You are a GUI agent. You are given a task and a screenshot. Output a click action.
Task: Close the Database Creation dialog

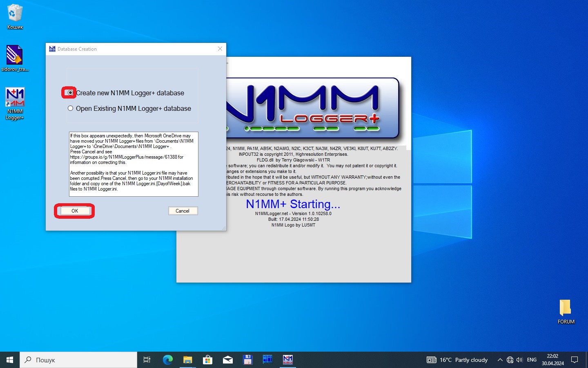click(x=220, y=49)
